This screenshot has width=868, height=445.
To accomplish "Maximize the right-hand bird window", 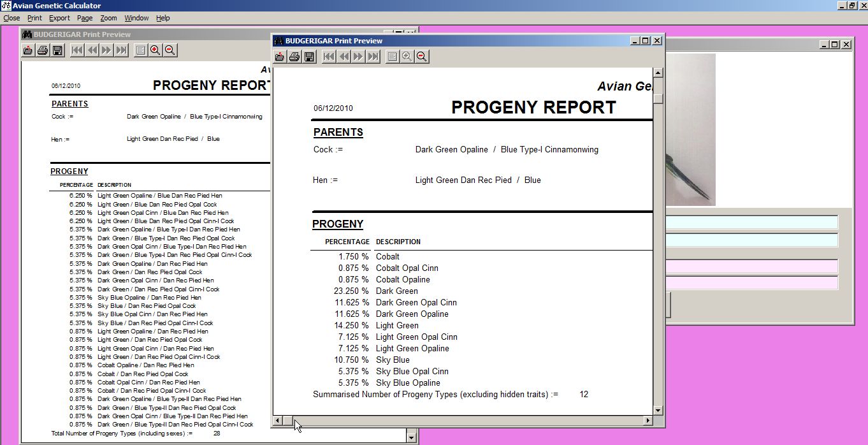I will pyautogui.click(x=835, y=45).
